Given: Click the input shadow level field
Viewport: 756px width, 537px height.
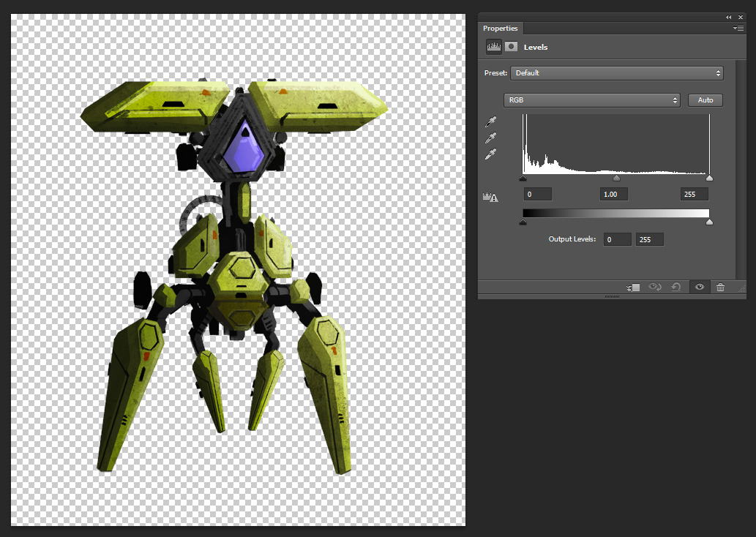Looking at the screenshot, I should click(x=538, y=194).
